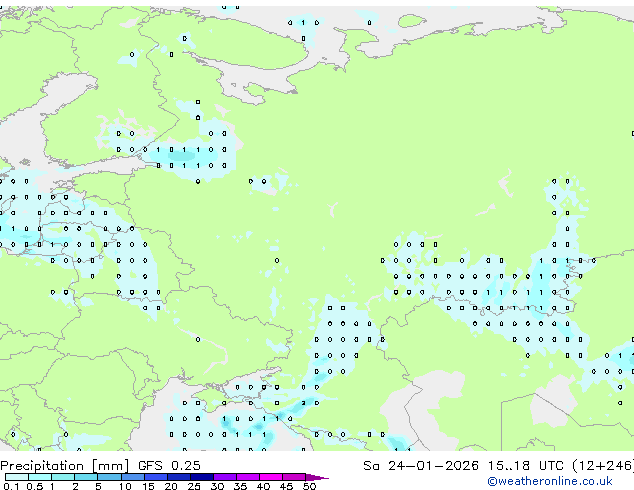The height and width of the screenshot is (490, 634).
Task: Click the 1–2 mm legend color box
Action: 63,477
